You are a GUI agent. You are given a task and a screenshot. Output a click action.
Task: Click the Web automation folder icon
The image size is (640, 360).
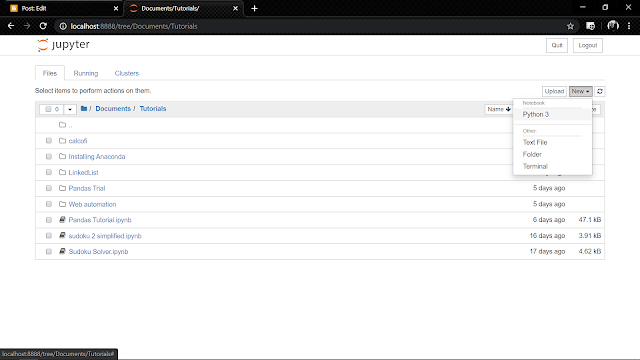coord(62,204)
